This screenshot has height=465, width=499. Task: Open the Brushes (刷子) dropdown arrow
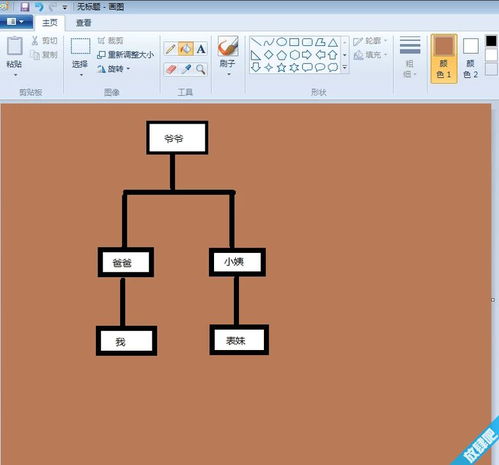(228, 74)
